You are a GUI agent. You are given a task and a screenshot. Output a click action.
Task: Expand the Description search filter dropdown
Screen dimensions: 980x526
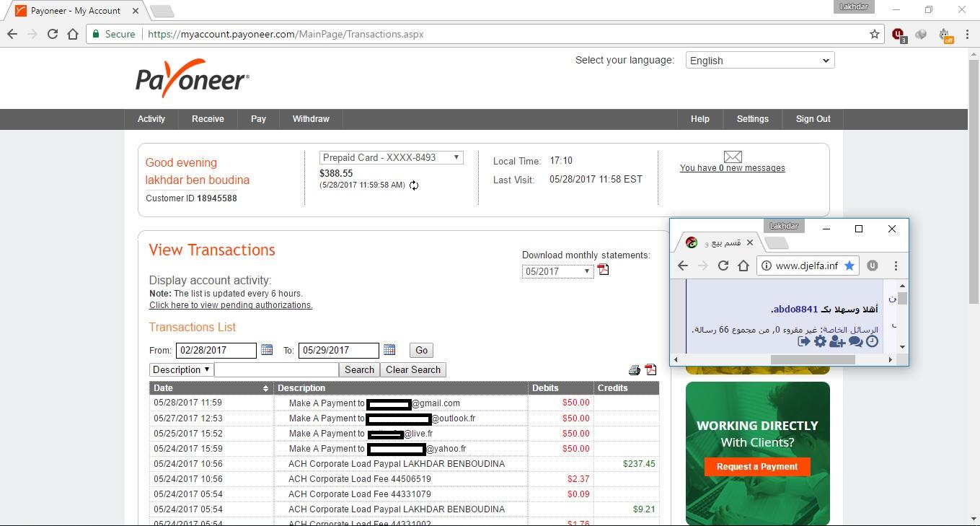tap(181, 369)
